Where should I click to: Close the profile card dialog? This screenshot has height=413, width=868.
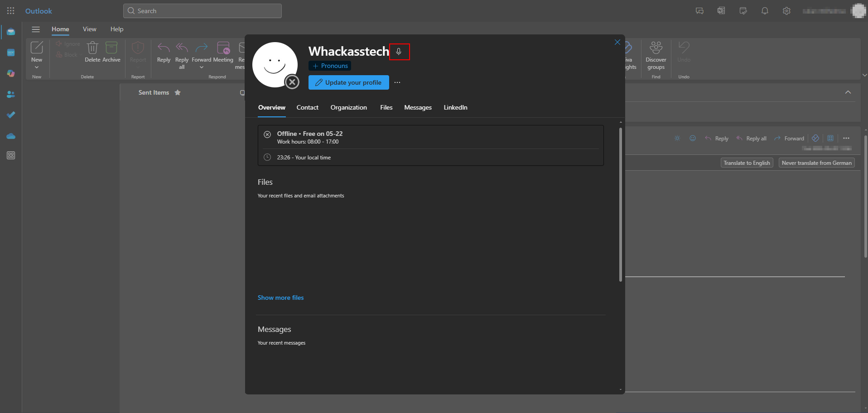(617, 42)
